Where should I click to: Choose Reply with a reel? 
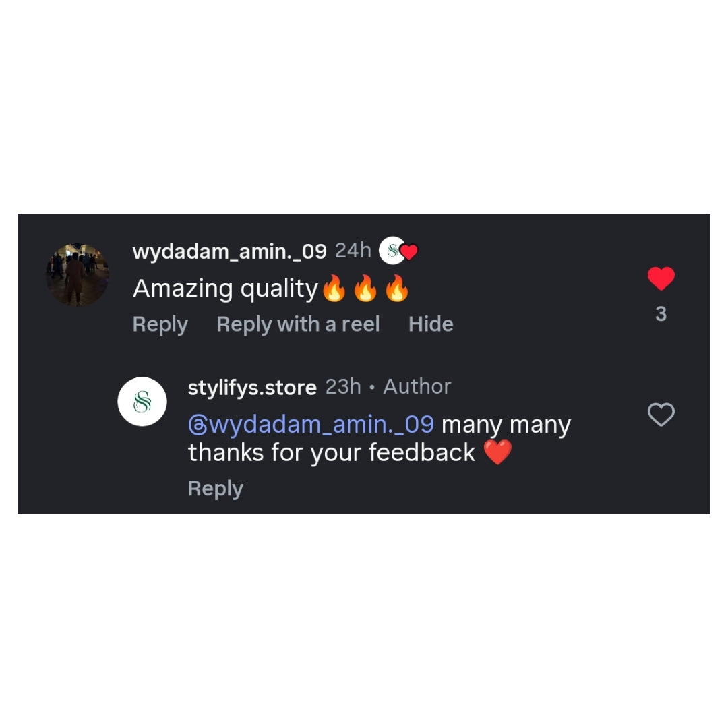(298, 324)
